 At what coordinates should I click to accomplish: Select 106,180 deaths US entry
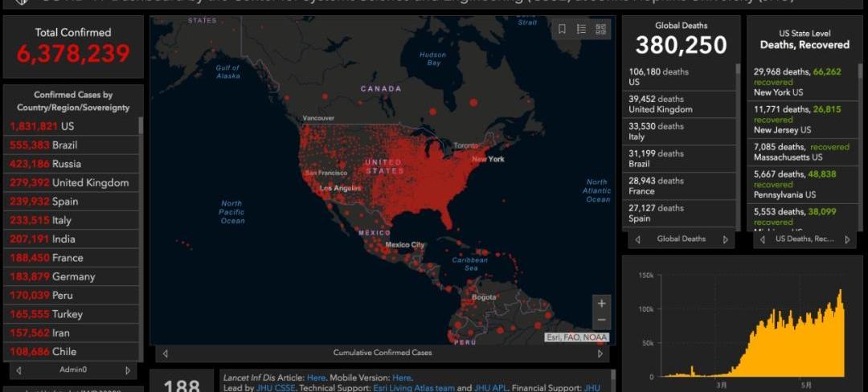pos(681,77)
